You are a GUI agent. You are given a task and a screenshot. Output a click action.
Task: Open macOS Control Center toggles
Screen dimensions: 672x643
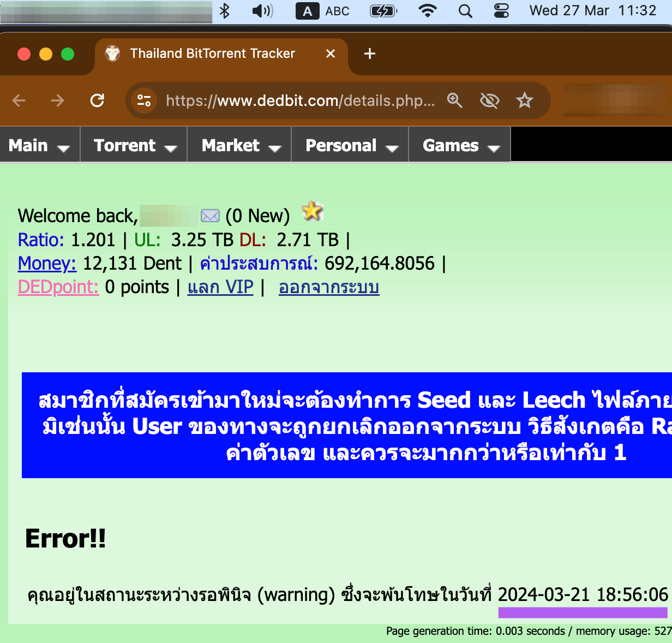[x=501, y=11]
